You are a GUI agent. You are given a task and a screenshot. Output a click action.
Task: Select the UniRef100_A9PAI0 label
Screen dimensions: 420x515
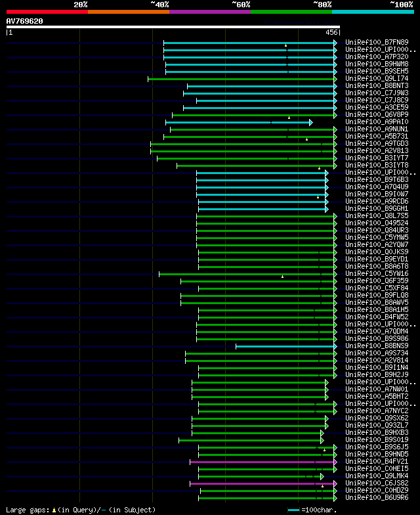tap(377, 122)
